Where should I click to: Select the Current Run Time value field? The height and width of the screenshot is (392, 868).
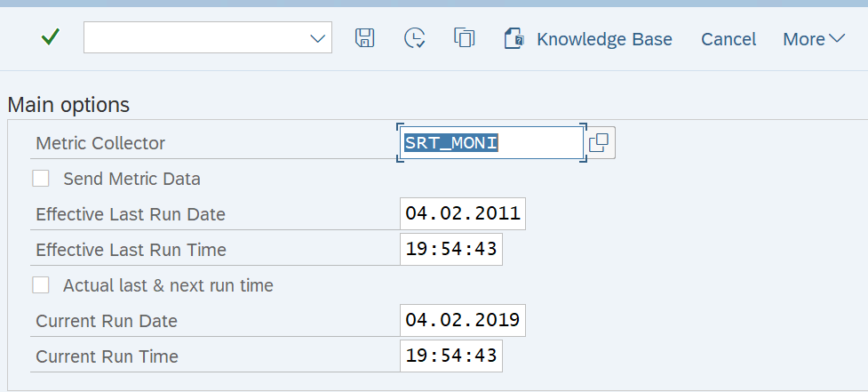pyautogui.click(x=450, y=356)
